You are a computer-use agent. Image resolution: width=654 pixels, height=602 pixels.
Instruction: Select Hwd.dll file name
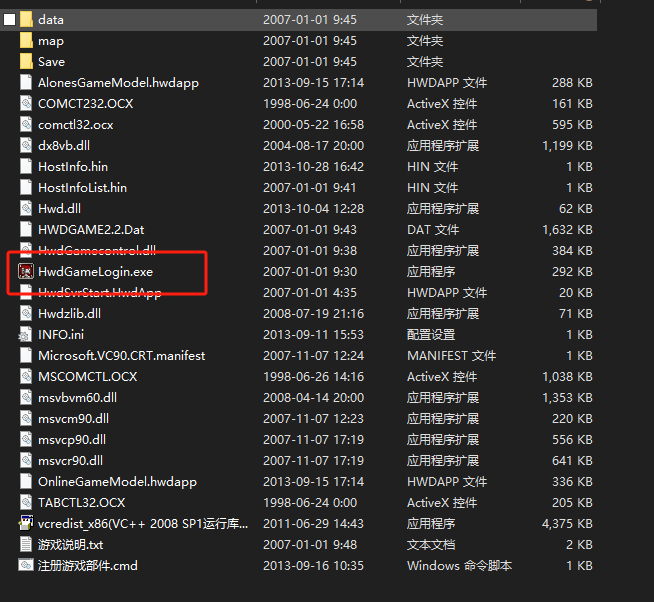[x=59, y=209]
